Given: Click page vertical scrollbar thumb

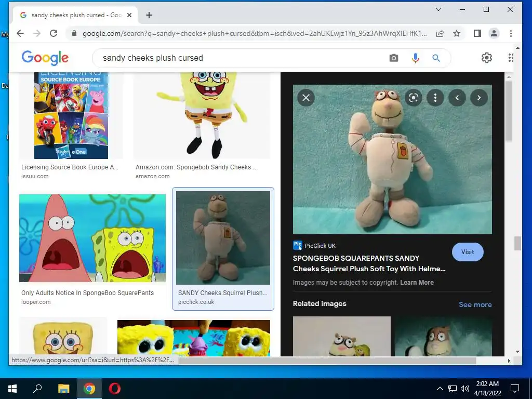Looking at the screenshot, I should click(517, 243).
